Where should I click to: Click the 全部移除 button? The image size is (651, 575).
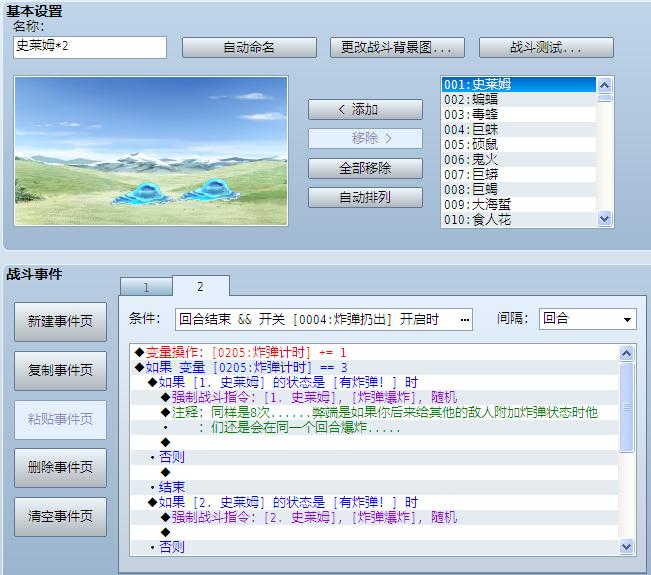tap(365, 168)
